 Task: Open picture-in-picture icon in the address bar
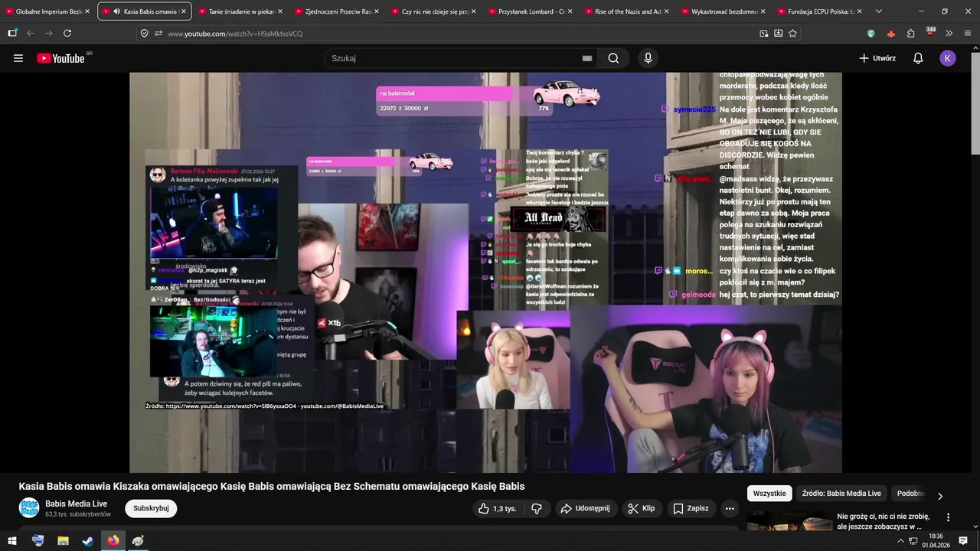coord(764,33)
